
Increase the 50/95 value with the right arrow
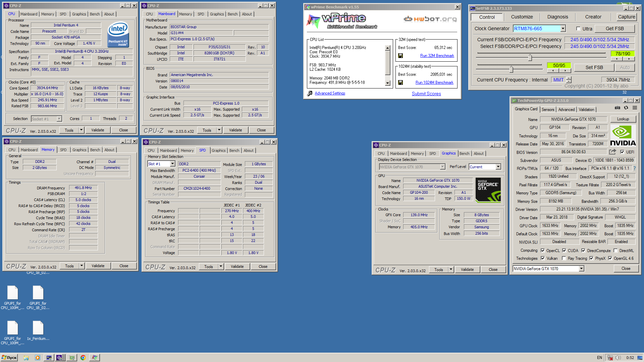(565, 71)
